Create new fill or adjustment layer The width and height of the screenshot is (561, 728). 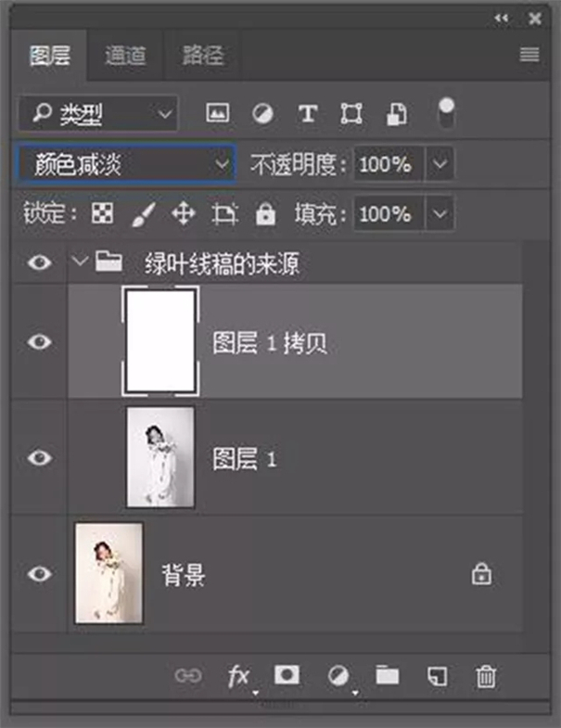coord(338,676)
